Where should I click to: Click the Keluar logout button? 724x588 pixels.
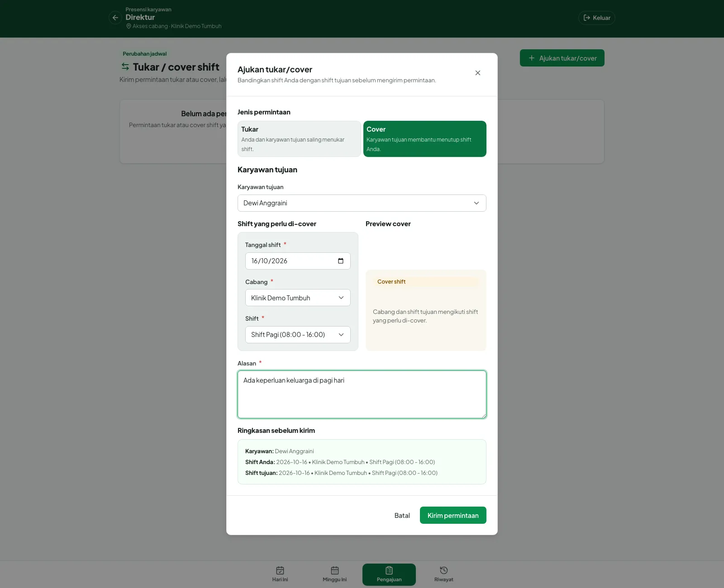pyautogui.click(x=596, y=18)
